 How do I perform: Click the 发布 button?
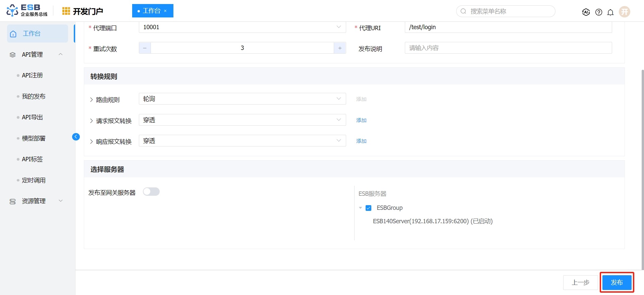point(616,282)
